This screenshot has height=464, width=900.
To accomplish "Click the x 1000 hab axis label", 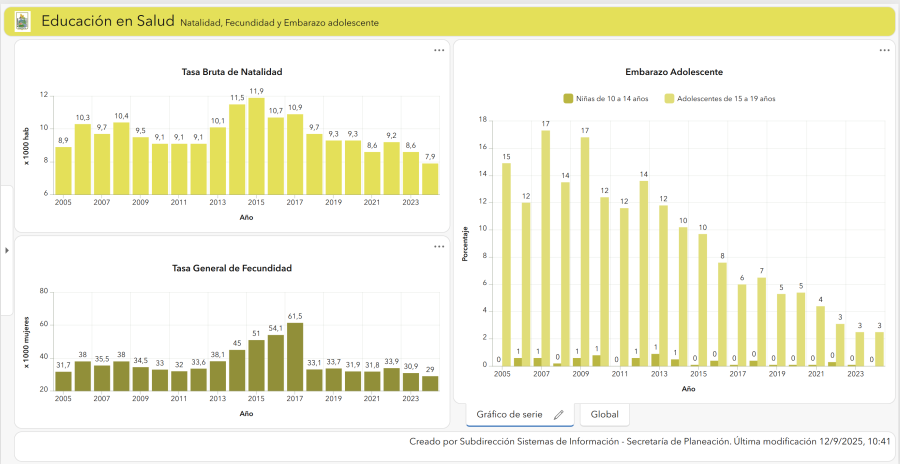I will (x=28, y=145).
